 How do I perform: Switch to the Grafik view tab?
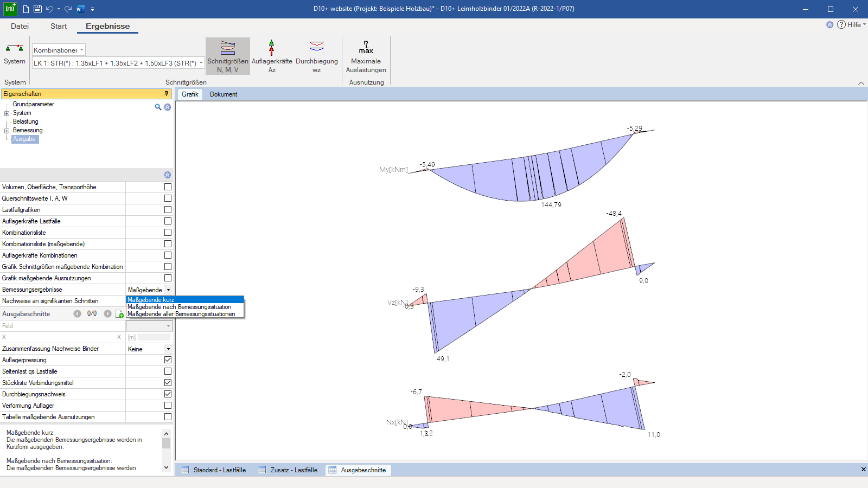190,94
